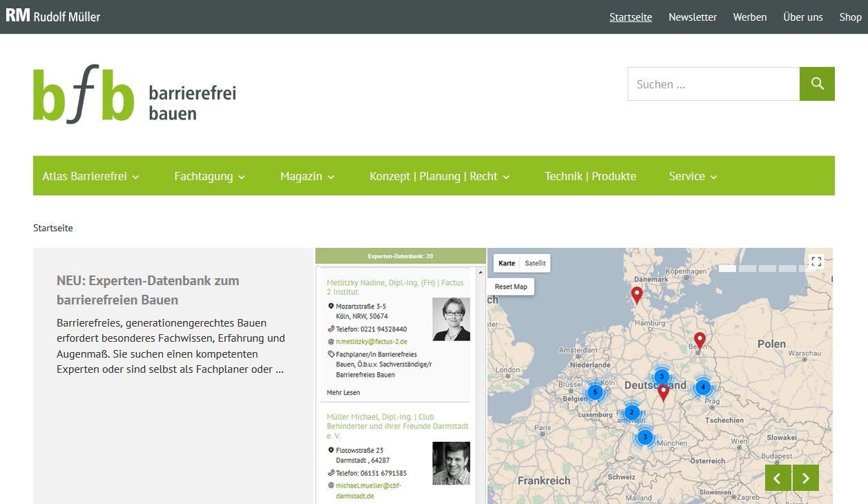Open the map in fullscreen view
This screenshot has width=868, height=504.
pyautogui.click(x=816, y=261)
